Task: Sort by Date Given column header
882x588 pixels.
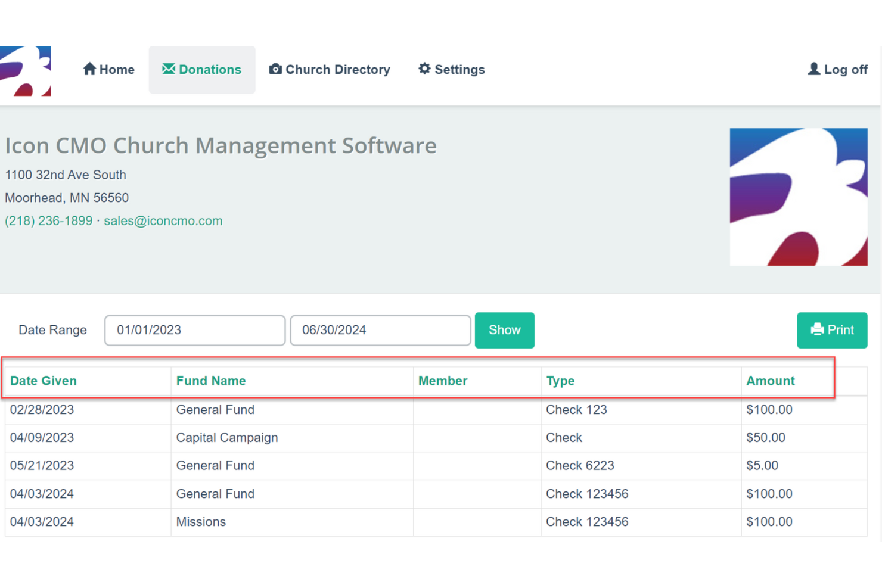Action: coord(44,381)
